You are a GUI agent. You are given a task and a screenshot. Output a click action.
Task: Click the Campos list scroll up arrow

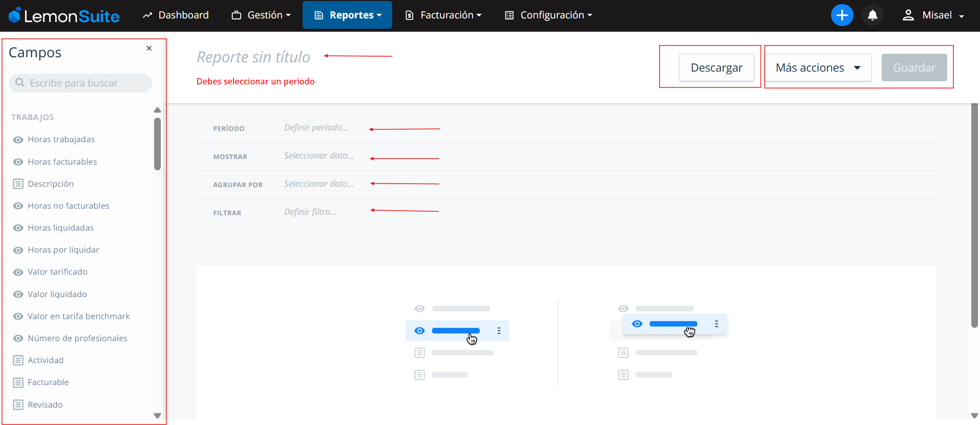157,110
